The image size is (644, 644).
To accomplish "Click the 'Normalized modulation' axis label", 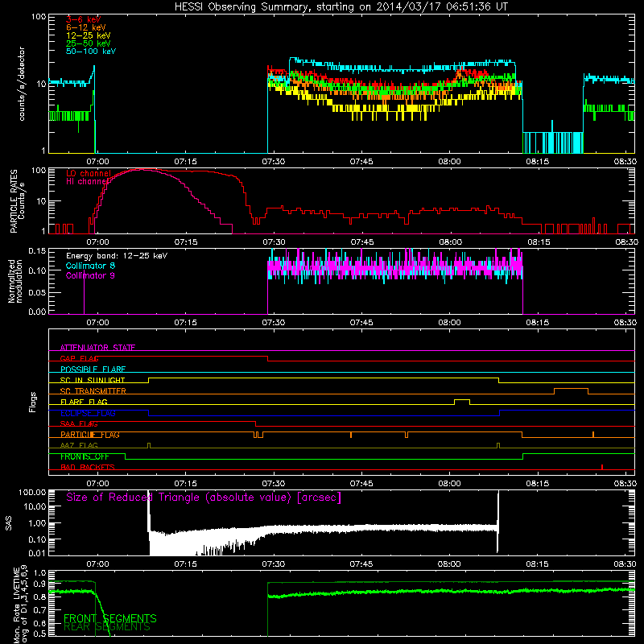I will point(15,281).
